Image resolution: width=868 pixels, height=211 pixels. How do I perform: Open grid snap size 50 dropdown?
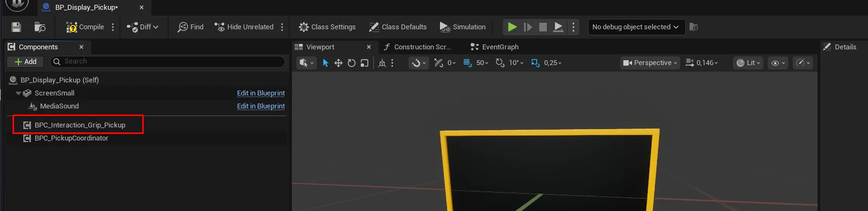click(x=482, y=63)
